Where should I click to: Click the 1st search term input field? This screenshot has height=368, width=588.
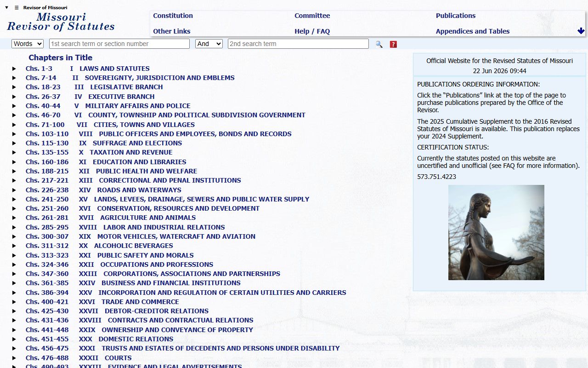coord(119,44)
